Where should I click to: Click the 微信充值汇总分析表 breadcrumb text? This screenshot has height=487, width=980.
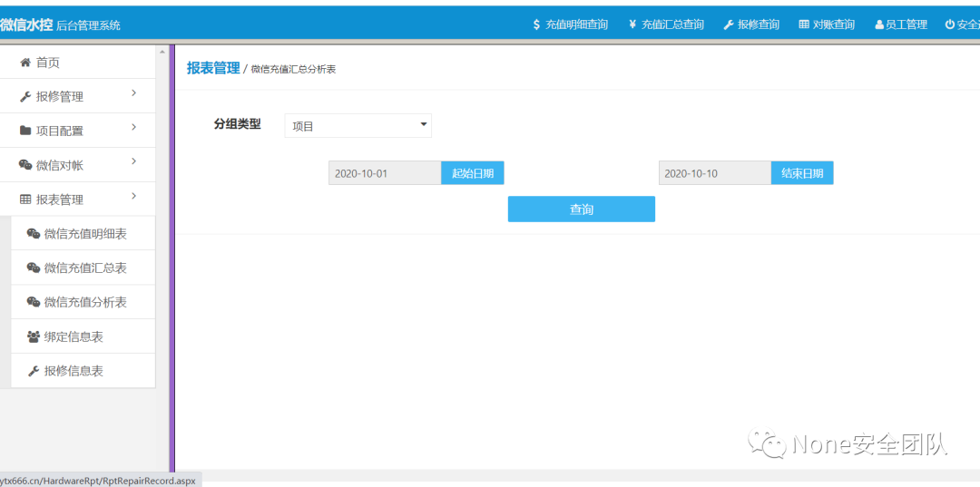pyautogui.click(x=293, y=69)
